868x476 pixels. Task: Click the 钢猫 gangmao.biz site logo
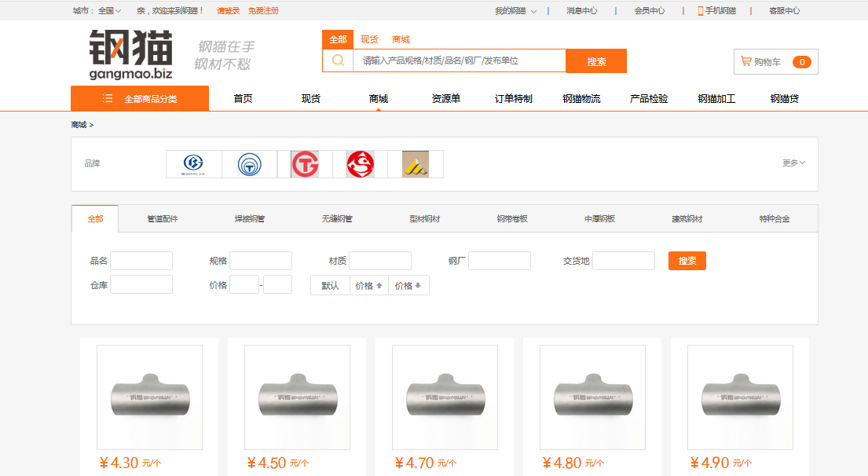pyautogui.click(x=131, y=54)
